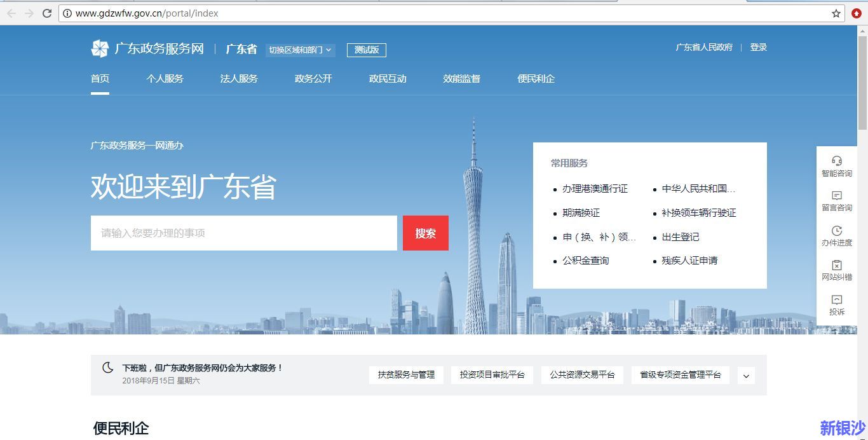Focus the 请输入您要办理的事项 search field
The height and width of the screenshot is (440, 868).
(243, 233)
